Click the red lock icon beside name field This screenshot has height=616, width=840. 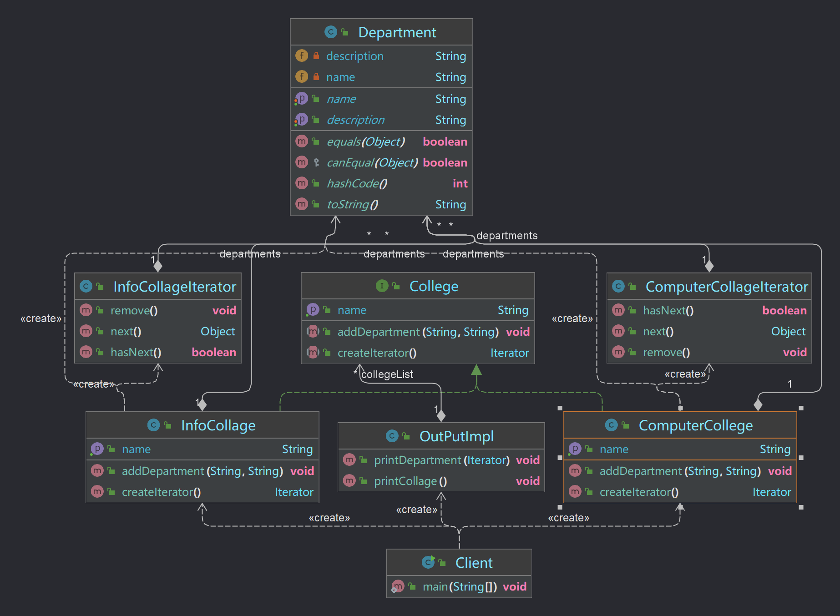coord(316,77)
